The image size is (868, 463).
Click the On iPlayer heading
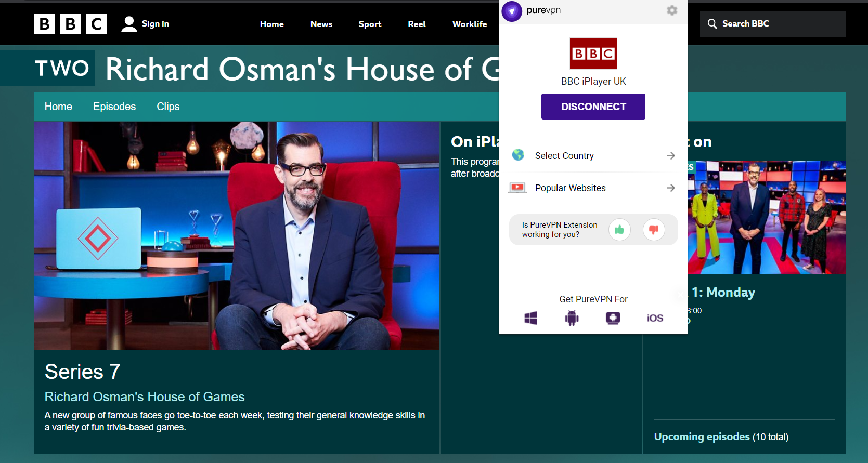475,141
